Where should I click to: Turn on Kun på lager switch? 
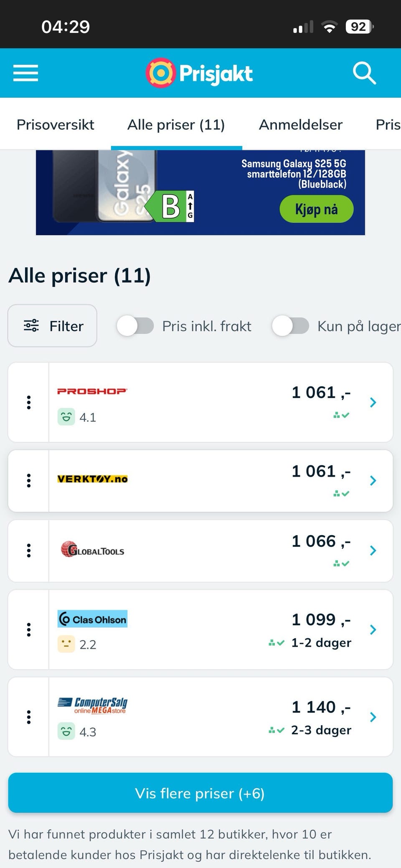coord(291,326)
